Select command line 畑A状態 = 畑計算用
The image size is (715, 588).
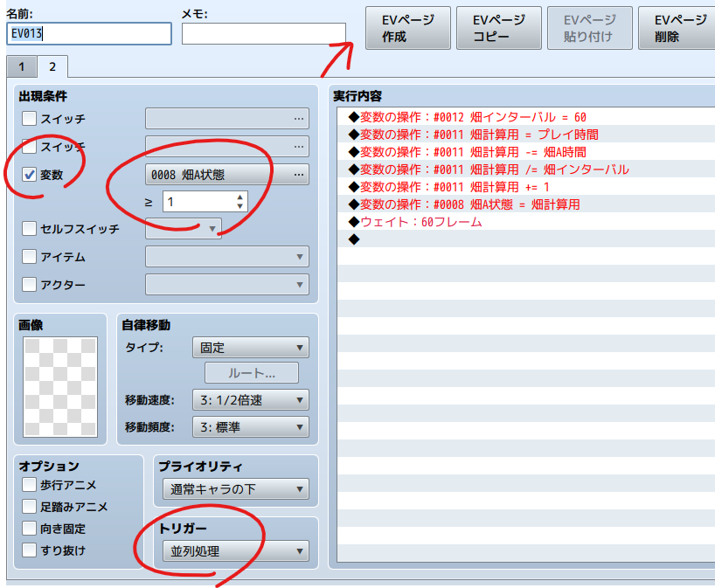526,204
